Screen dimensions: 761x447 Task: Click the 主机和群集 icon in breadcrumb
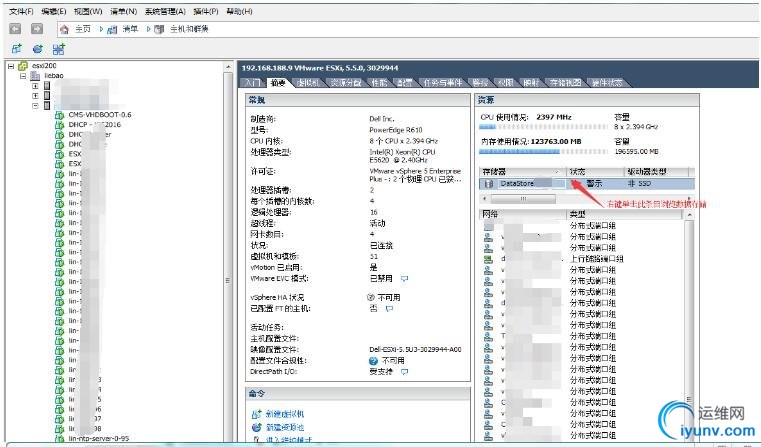point(159,30)
